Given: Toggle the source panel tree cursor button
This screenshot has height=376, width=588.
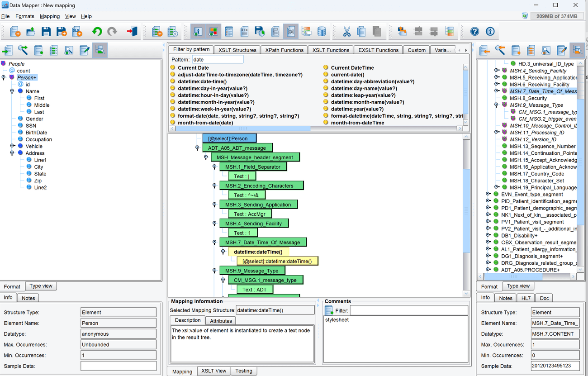Looking at the screenshot, I should tap(100, 50).
